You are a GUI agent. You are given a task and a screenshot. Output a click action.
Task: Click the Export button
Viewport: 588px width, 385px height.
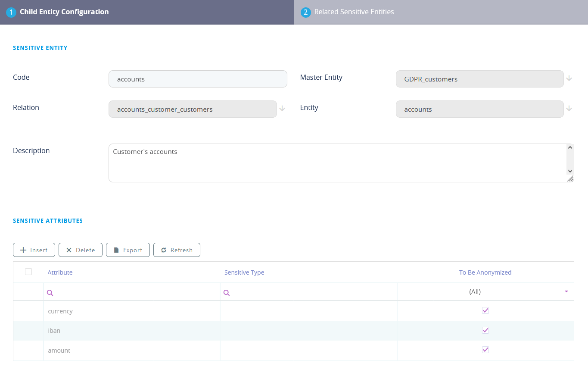pyautogui.click(x=128, y=250)
